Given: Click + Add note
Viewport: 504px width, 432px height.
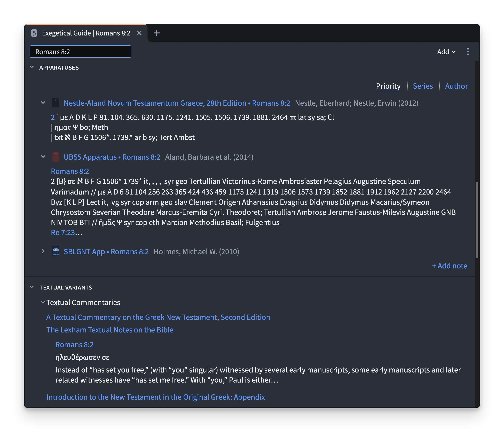Looking at the screenshot, I should tap(450, 266).
